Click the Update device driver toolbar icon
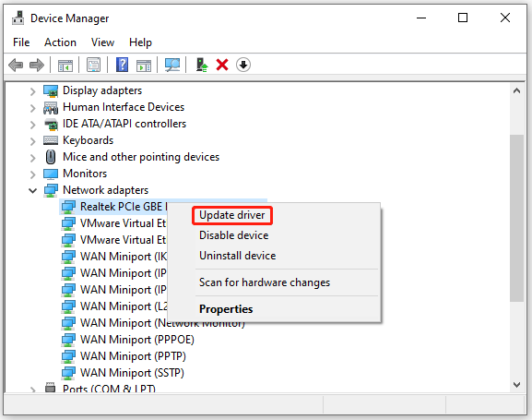The width and height of the screenshot is (532, 420). [202, 65]
